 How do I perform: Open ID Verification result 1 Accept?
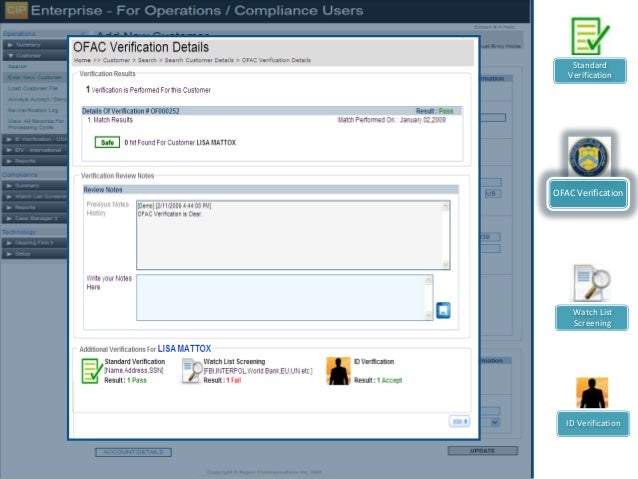(389, 380)
